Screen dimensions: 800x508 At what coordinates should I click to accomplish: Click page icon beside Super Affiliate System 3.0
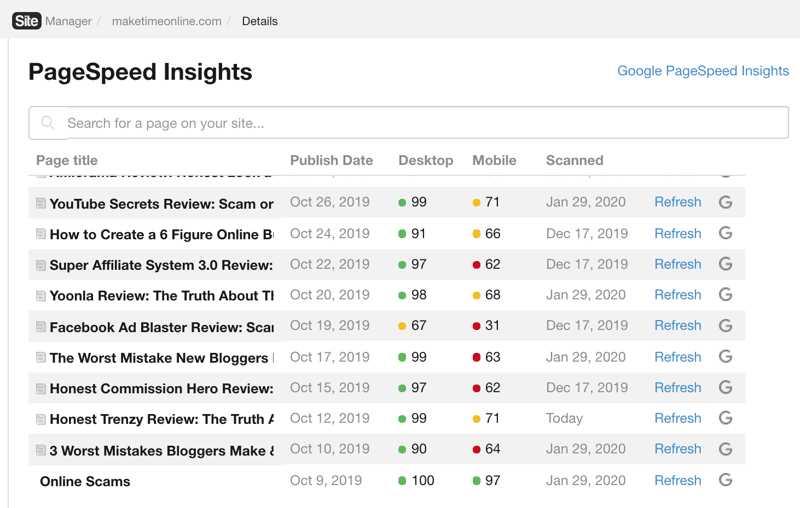click(41, 265)
